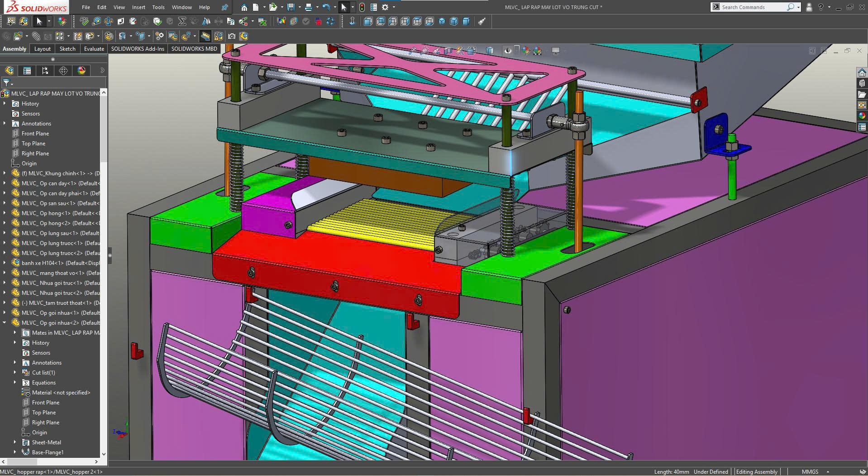Click the Take Snapshot camera icon

pyautogui.click(x=232, y=36)
